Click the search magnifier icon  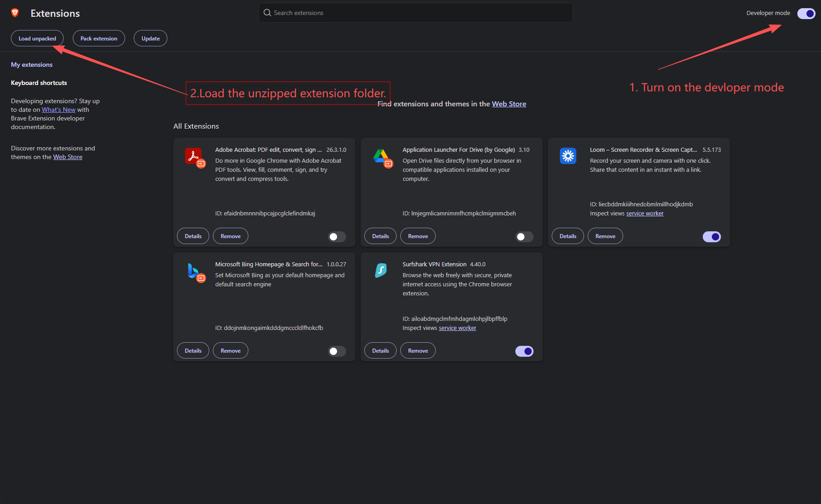tap(267, 13)
